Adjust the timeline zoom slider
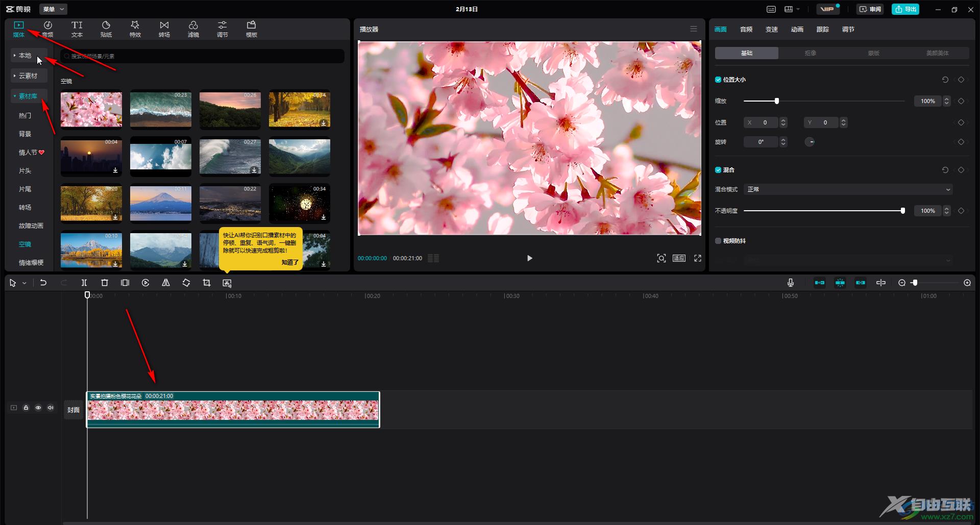 [x=915, y=283]
